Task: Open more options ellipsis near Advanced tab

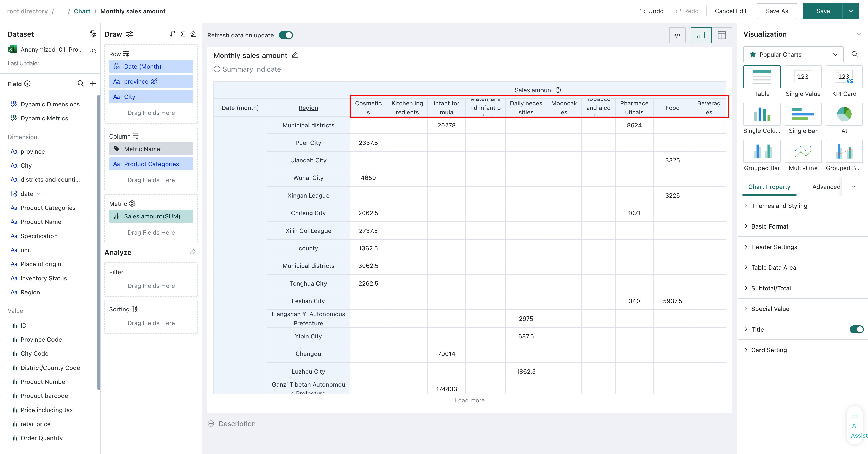Action: click(x=853, y=186)
